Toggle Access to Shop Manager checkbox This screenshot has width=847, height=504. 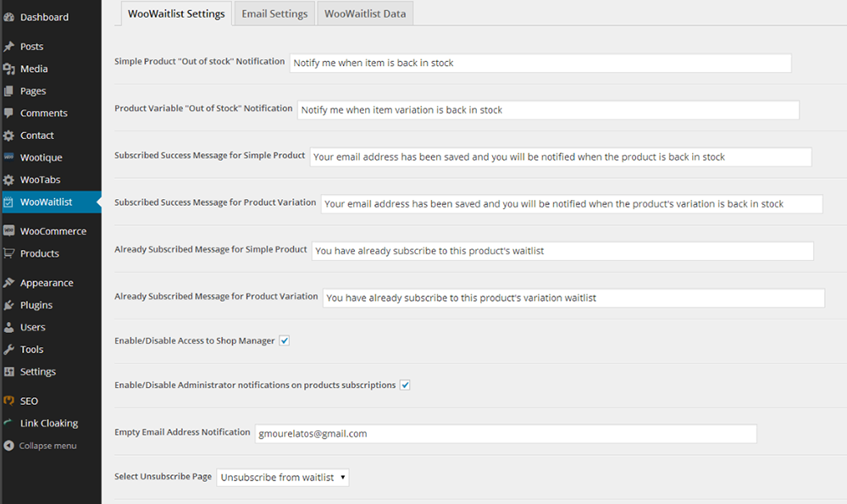pyautogui.click(x=284, y=341)
